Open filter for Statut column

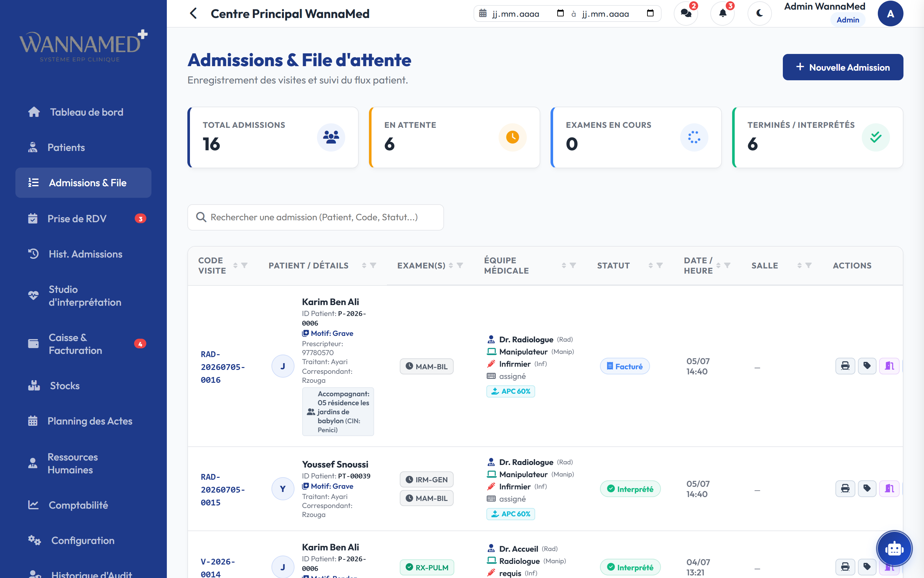tap(659, 265)
